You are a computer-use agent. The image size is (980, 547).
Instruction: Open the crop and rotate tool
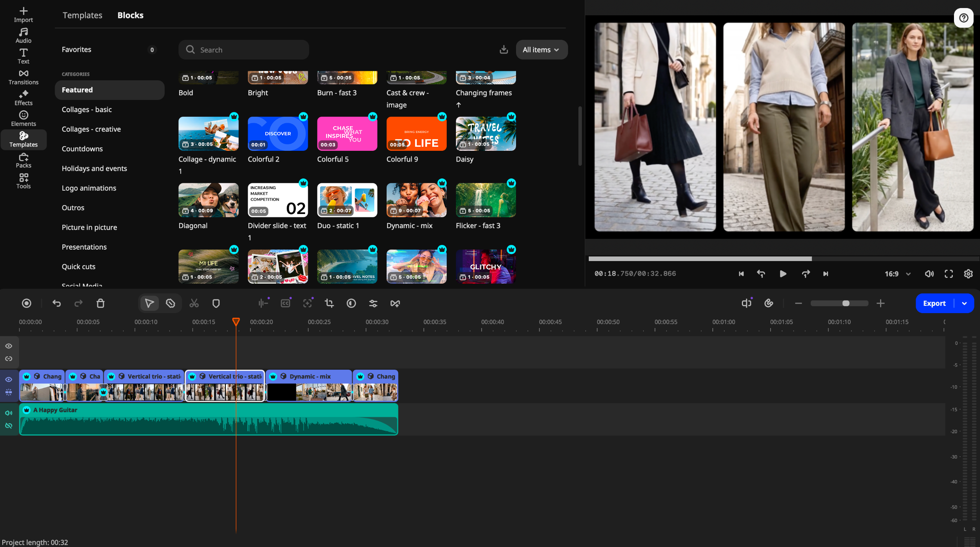(329, 303)
